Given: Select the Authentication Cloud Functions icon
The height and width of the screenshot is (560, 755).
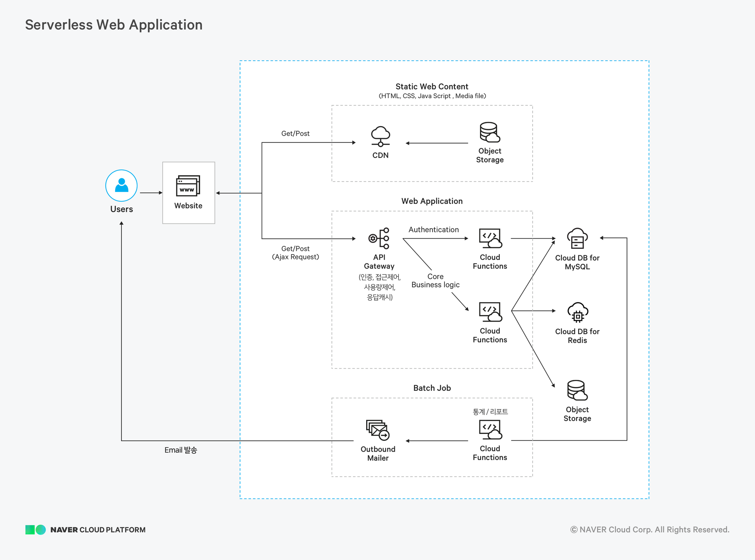Looking at the screenshot, I should (490, 238).
